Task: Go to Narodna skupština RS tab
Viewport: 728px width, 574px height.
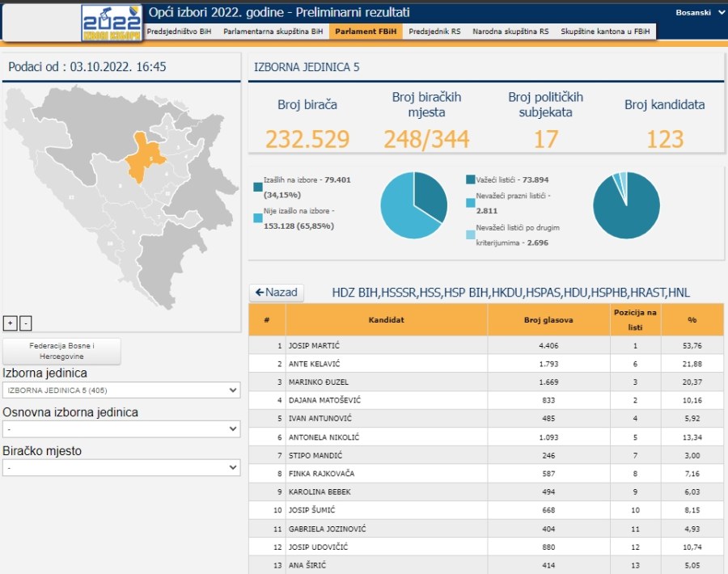Action: pyautogui.click(x=510, y=32)
